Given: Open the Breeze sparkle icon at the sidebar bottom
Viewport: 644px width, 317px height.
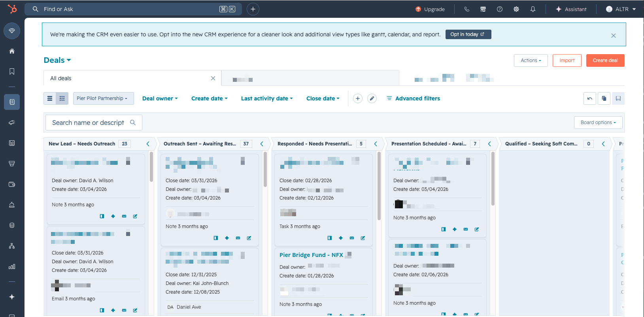Looking at the screenshot, I should click(x=12, y=297).
